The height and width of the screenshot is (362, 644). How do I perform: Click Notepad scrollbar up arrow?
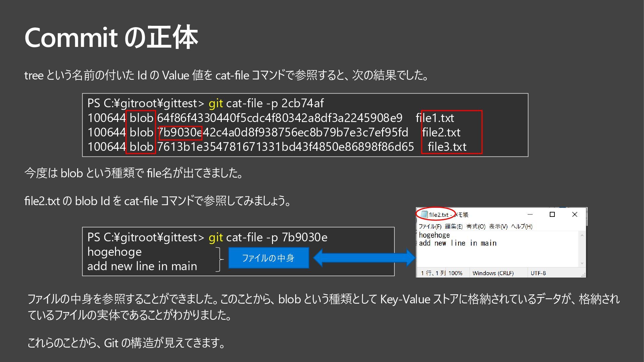click(582, 235)
